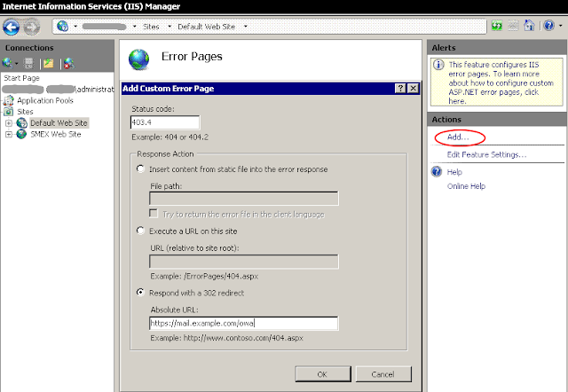
Task: Click the Absolute URL text field
Action: point(244,323)
